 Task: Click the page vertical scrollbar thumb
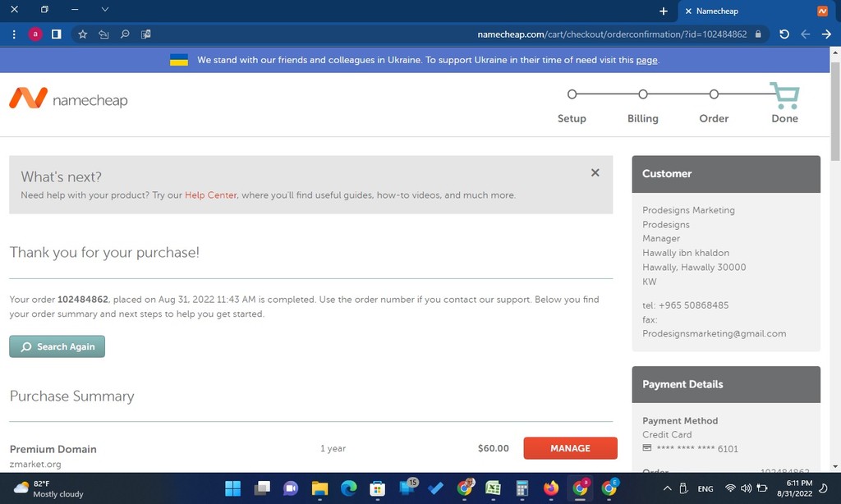coord(835,112)
